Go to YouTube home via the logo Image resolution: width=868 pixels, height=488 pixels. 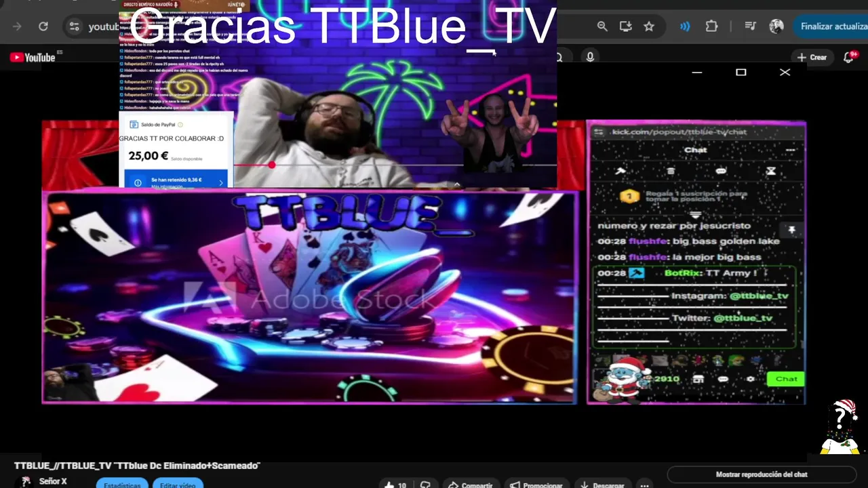click(33, 58)
